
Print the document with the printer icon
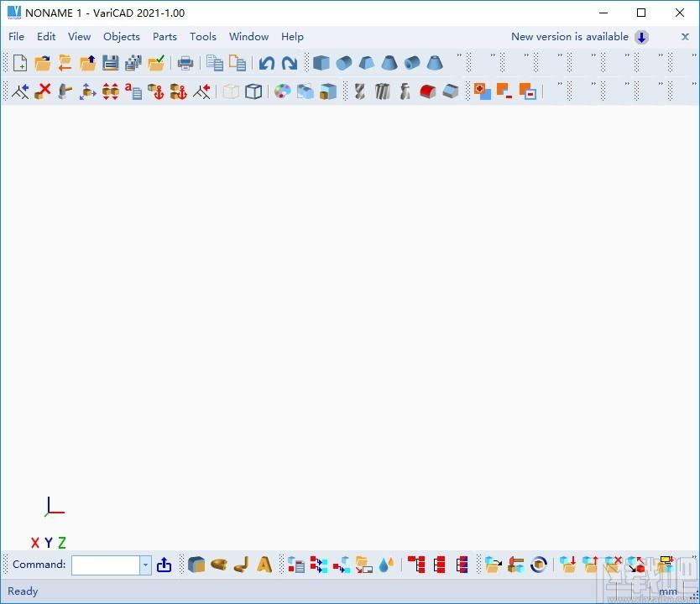(x=185, y=63)
